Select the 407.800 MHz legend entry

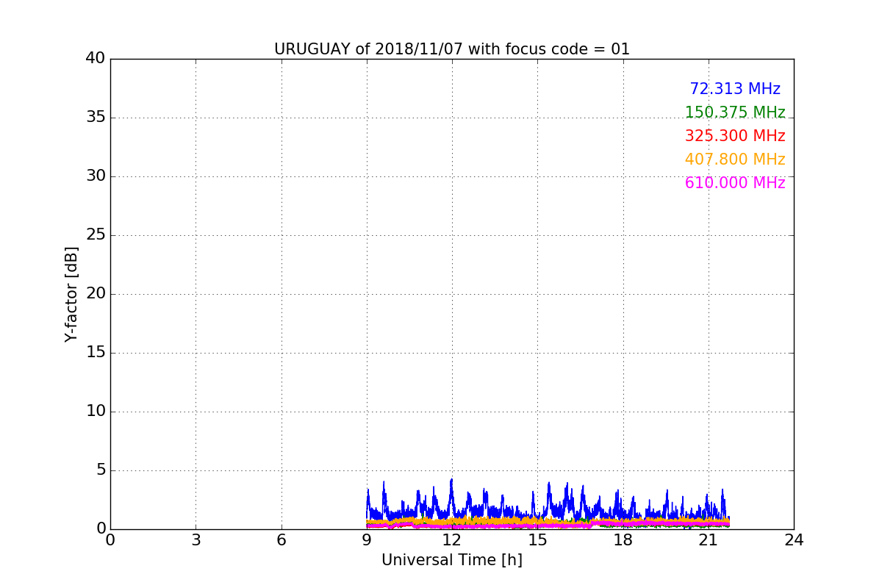735,159
